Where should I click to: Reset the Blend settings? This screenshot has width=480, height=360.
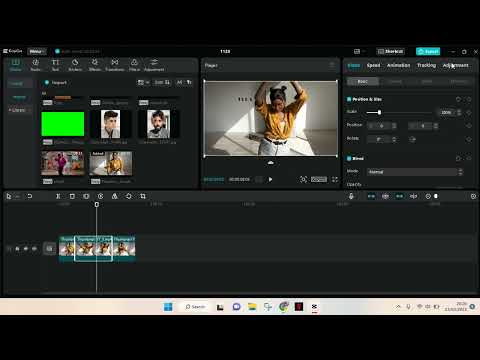(x=458, y=158)
